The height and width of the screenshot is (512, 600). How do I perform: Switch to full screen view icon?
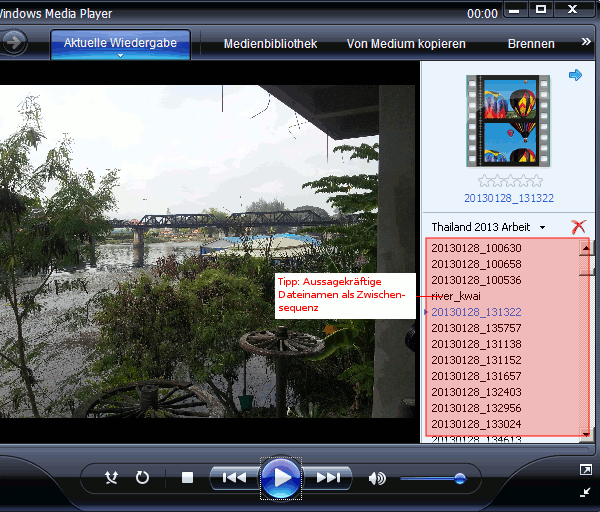point(585,469)
